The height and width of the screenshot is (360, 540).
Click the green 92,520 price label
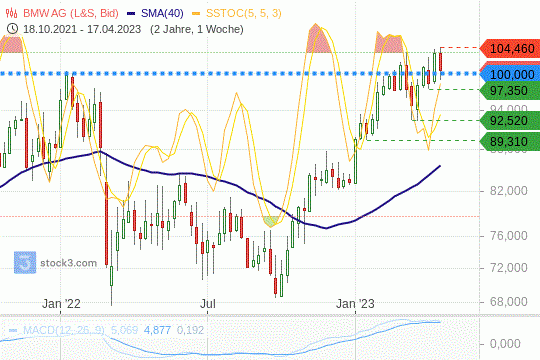point(510,121)
